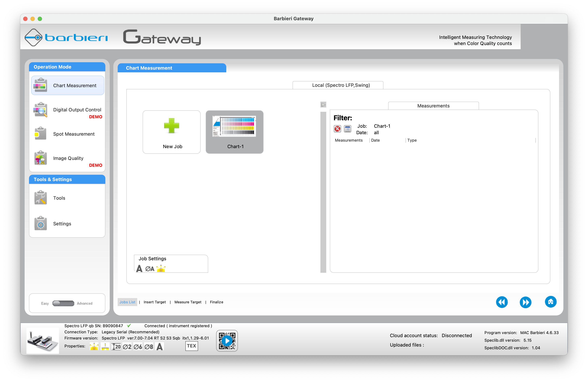Click the rewind previous step button

[502, 302]
